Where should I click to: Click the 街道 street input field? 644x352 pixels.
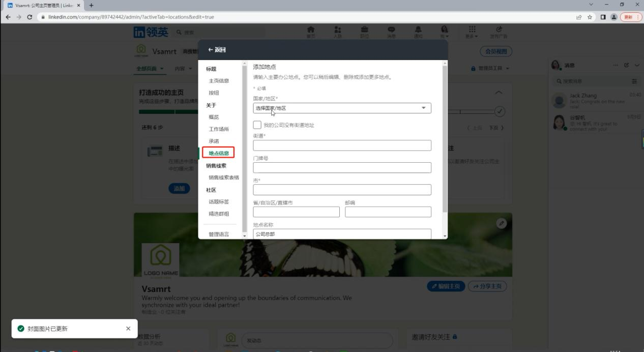click(342, 145)
